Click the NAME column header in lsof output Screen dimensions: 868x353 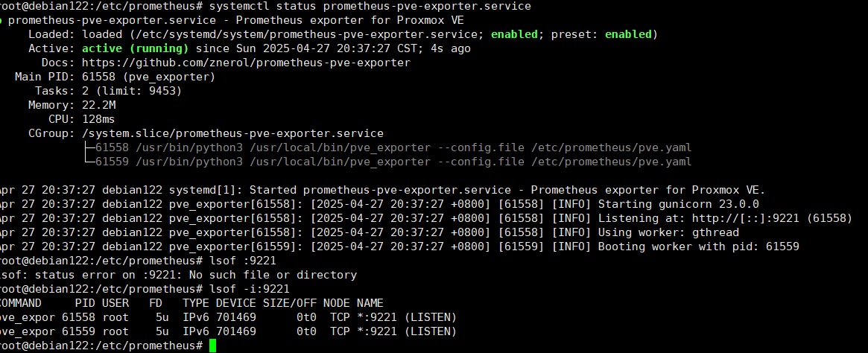[x=370, y=303]
